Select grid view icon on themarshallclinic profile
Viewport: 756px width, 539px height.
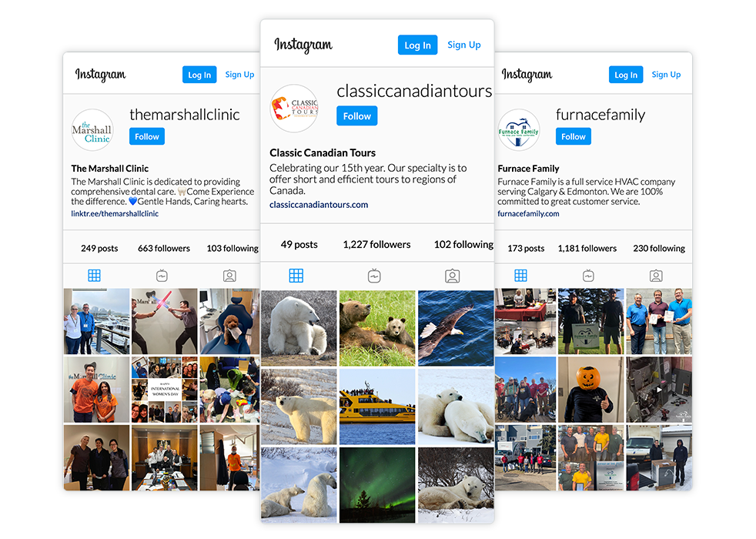pyautogui.click(x=95, y=276)
